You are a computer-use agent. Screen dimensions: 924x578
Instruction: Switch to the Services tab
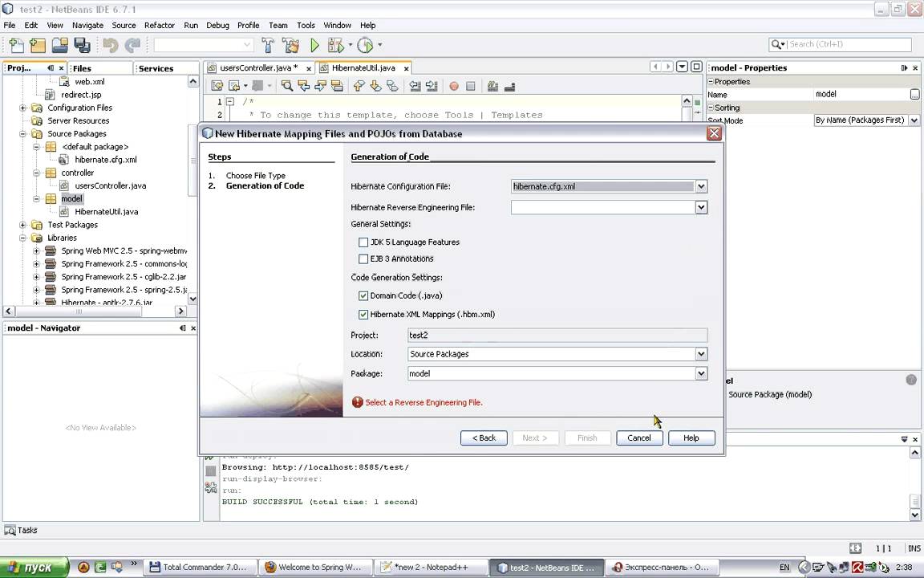(x=165, y=68)
